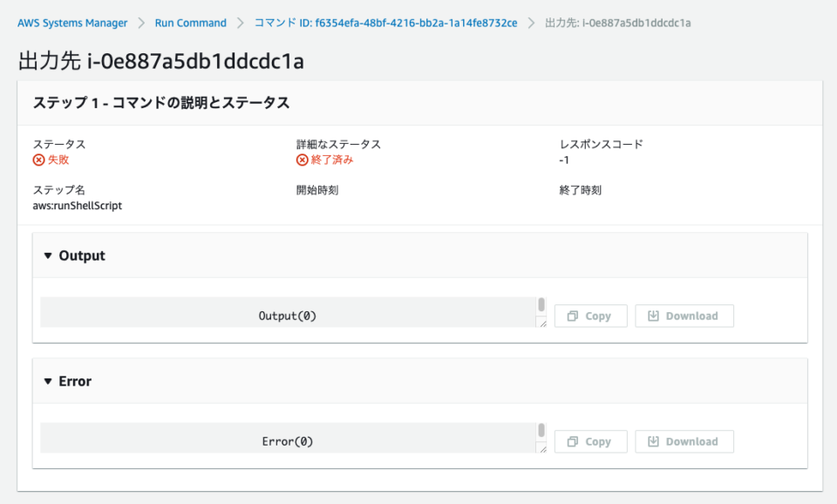Click the red error icon beside 失敗 status
Image resolution: width=837 pixels, height=504 pixels.
click(x=37, y=160)
